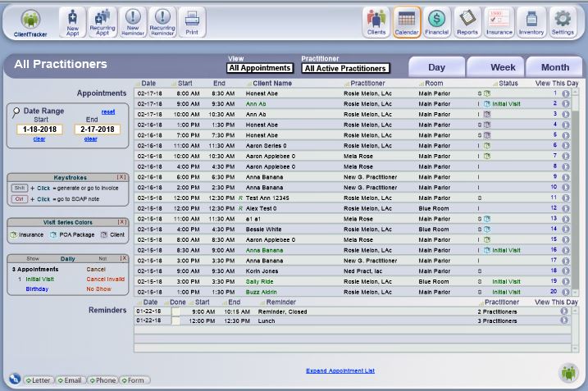Toggle Cancel Invalid in Daily panel
588x391 pixels.
point(105,280)
